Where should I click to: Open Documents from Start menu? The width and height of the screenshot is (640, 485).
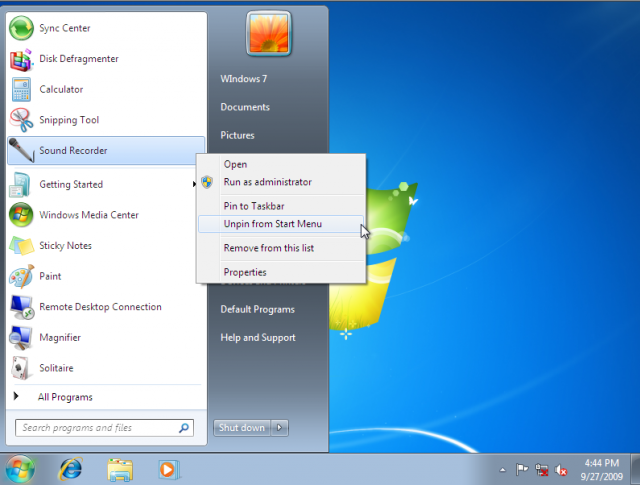pos(245,107)
